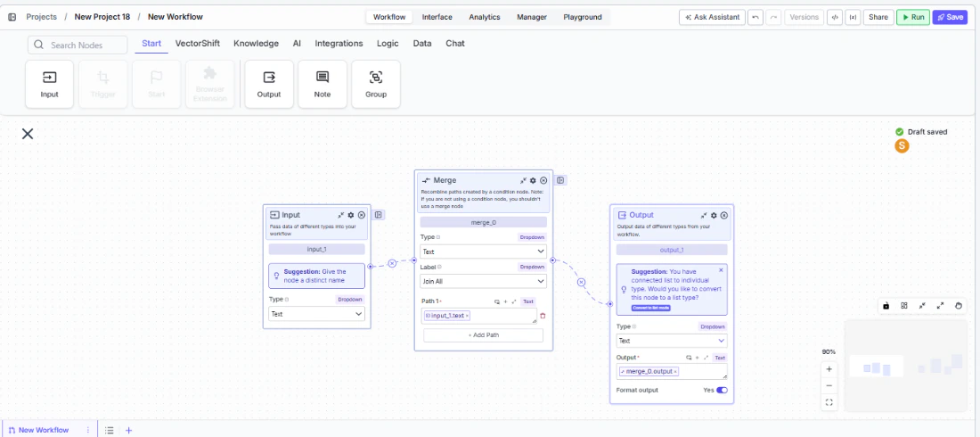
Task: Click the Dropdown badge on Output Type
Action: (713, 326)
